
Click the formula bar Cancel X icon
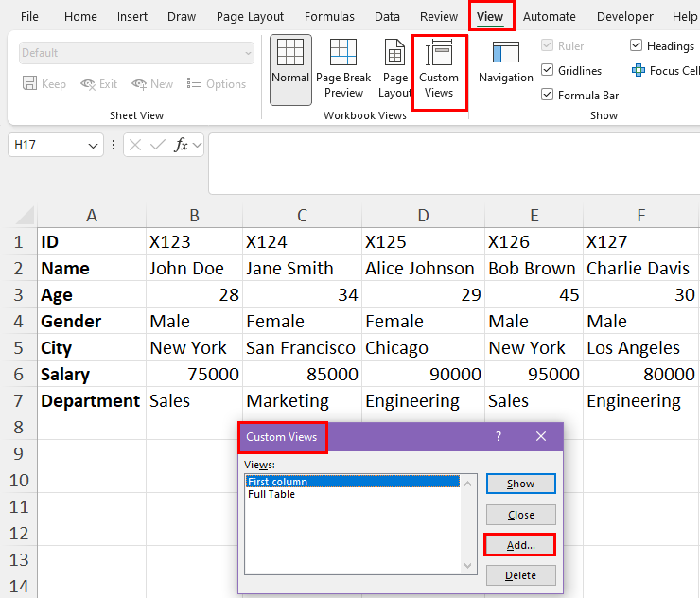135,145
